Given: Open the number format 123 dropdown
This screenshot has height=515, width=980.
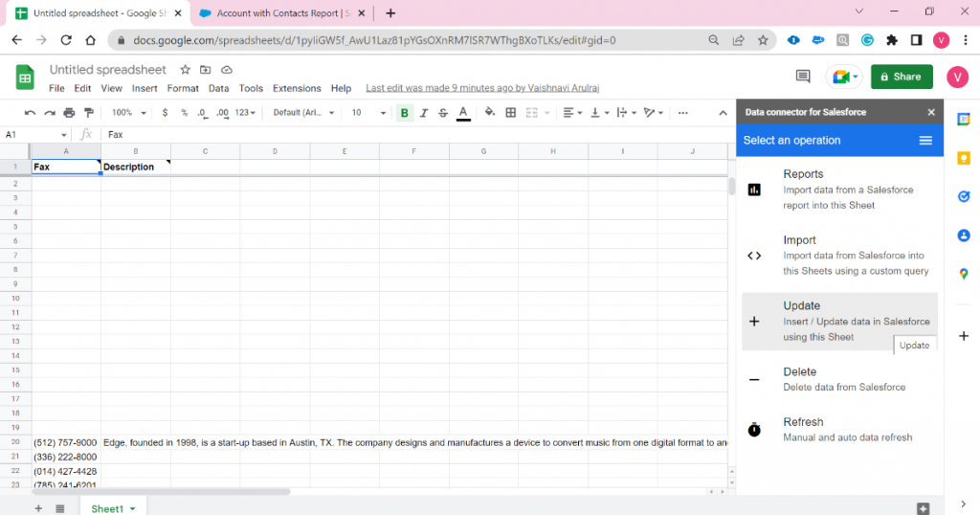Looking at the screenshot, I should 245,113.
